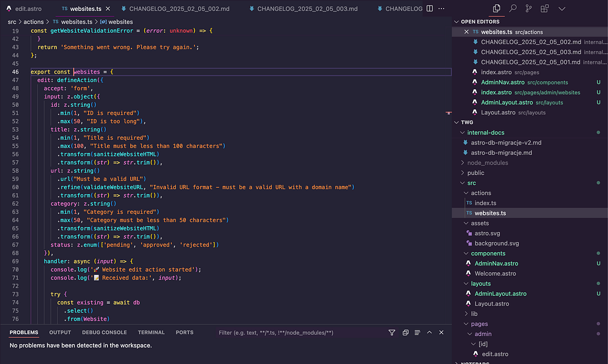Split the editor to the right
608x364 pixels.
pyautogui.click(x=429, y=9)
